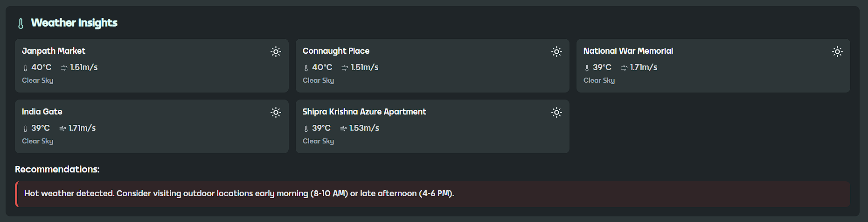Click the sun icon on India Gate card
The image size is (868, 222).
coord(276,112)
